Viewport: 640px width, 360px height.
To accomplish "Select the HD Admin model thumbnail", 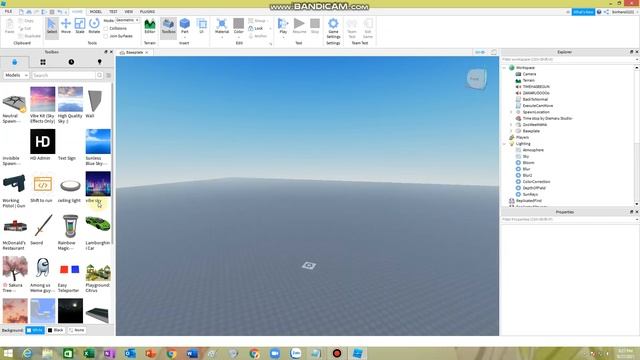I will tap(42, 142).
